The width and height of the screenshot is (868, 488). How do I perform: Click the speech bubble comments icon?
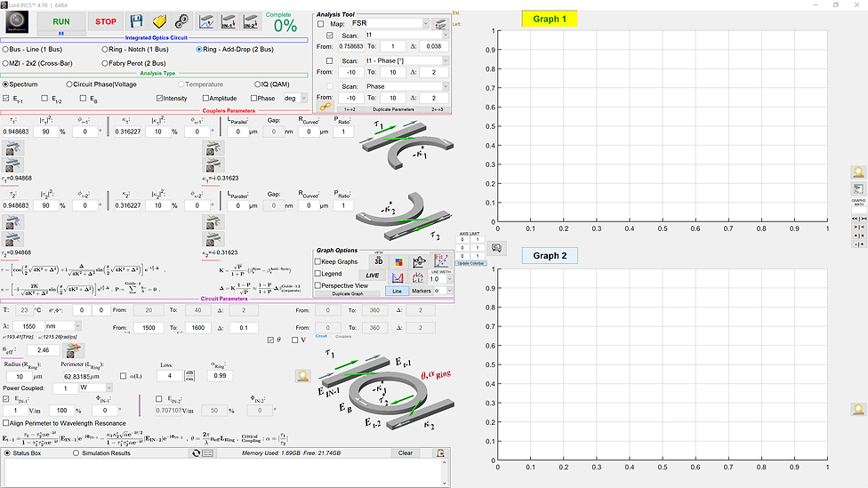click(496, 248)
